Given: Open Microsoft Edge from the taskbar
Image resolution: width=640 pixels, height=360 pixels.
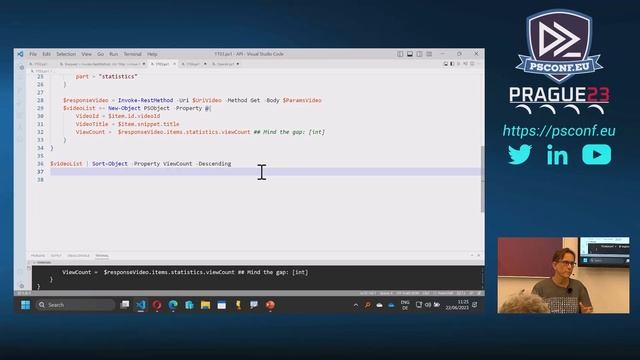Looking at the screenshot, I should pyautogui.click(x=173, y=305).
